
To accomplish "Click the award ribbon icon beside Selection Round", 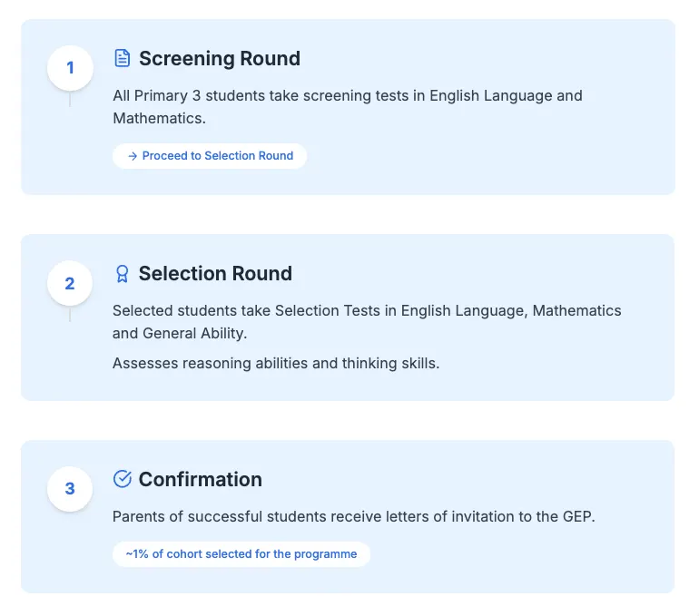I will 123,273.
